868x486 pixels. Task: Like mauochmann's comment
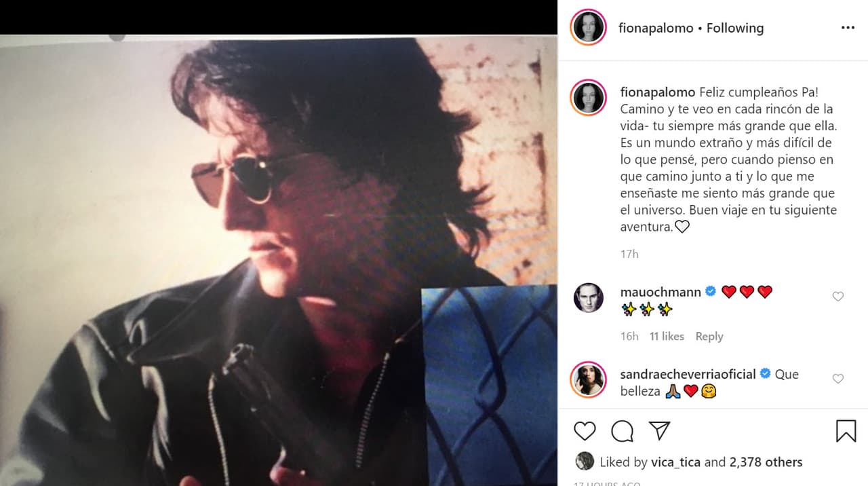click(x=837, y=297)
